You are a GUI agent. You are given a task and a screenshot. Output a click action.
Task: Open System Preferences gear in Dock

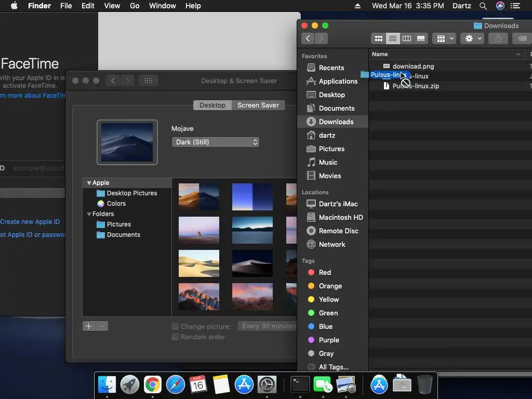tap(267, 384)
